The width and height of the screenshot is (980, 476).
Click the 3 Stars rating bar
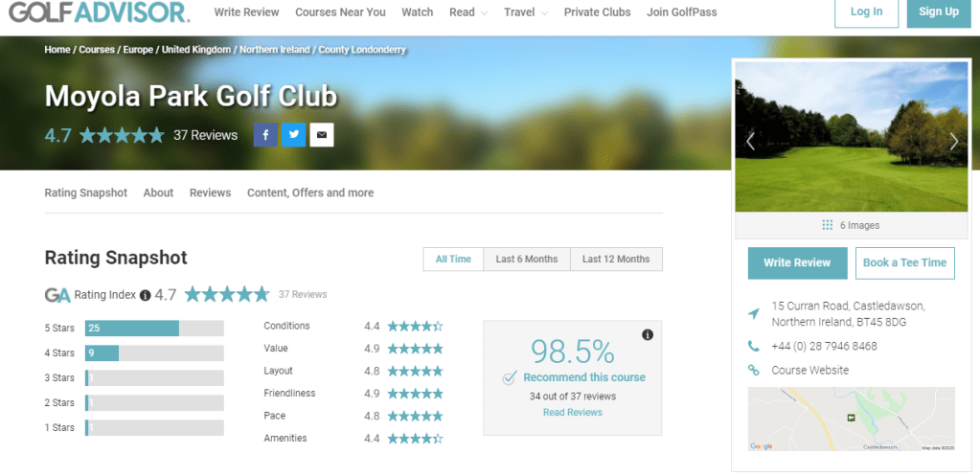click(x=154, y=378)
